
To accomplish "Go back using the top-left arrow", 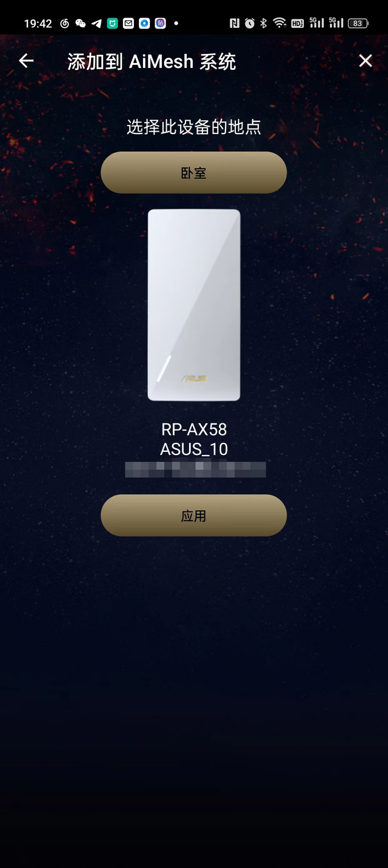I will pyautogui.click(x=25, y=61).
